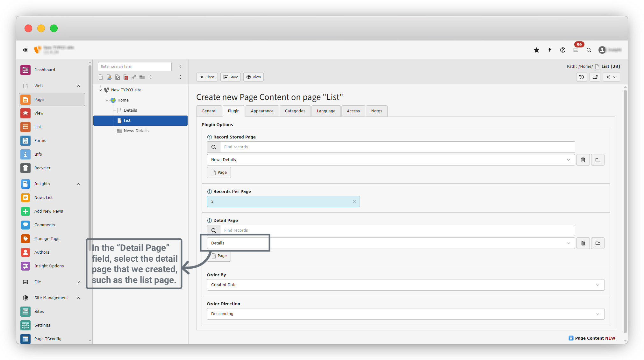
Task: Open the application grid icon in the top left
Action: point(25,50)
